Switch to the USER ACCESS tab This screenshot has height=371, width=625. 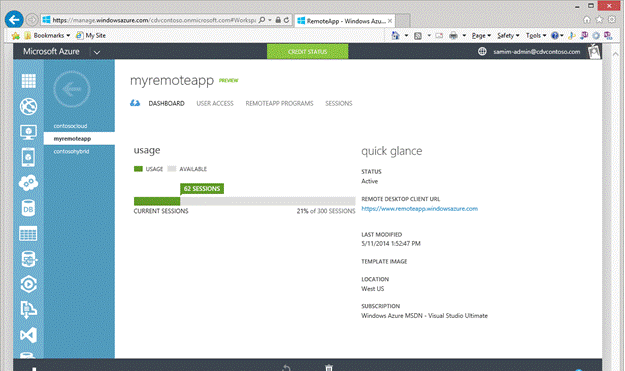coord(215,104)
